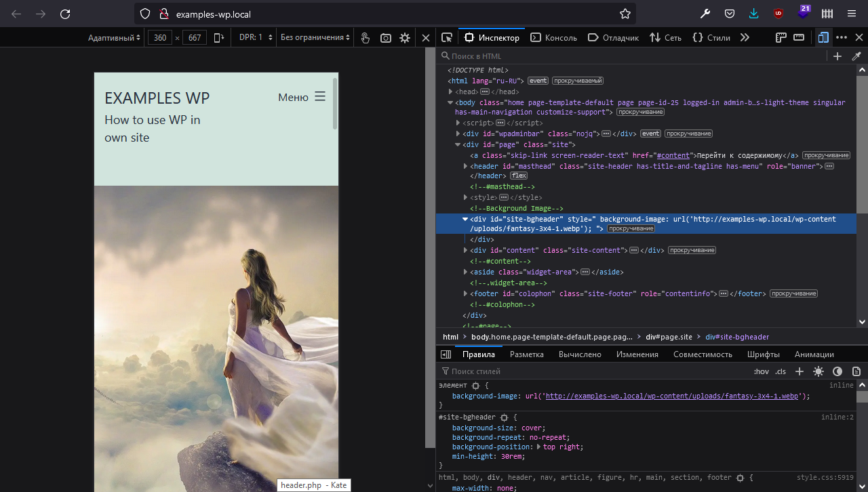Open the Шрифты sidebar tab
Screen dimensions: 868x492
764,354
